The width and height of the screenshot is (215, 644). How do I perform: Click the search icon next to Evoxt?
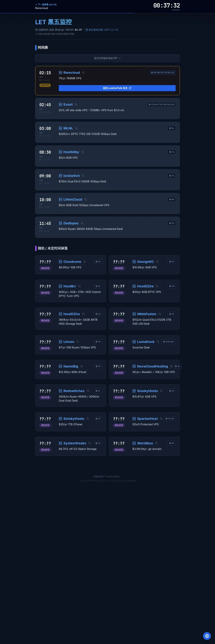(76, 104)
